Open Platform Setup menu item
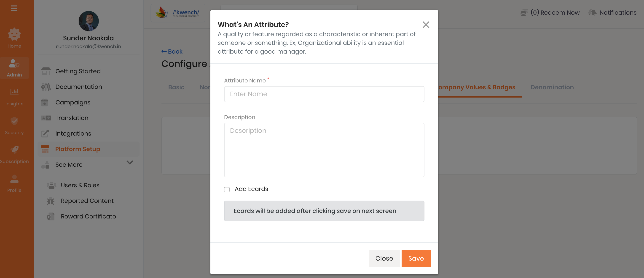Viewport: 644px width, 278px height. (78, 149)
